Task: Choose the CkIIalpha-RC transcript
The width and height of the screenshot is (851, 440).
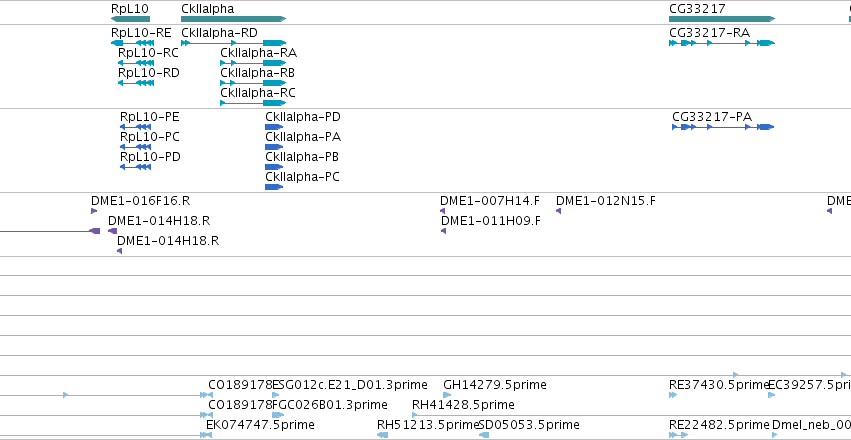Action: coord(253,103)
